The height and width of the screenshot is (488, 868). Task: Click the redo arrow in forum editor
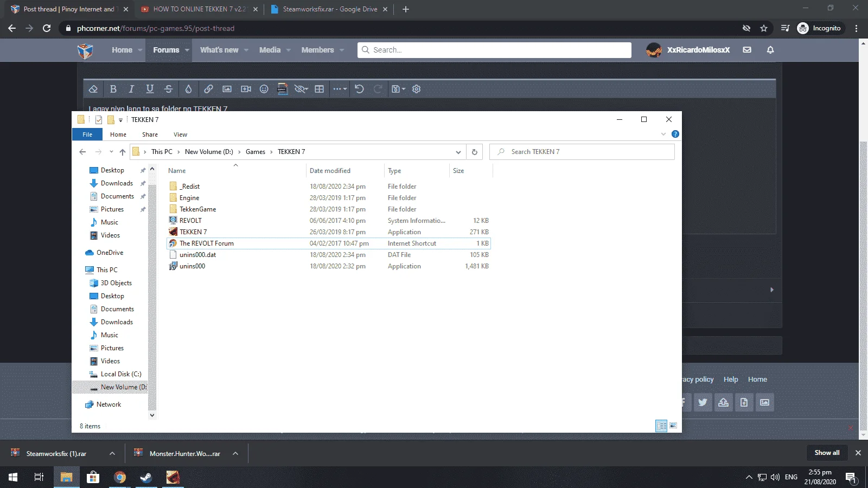[x=378, y=89]
